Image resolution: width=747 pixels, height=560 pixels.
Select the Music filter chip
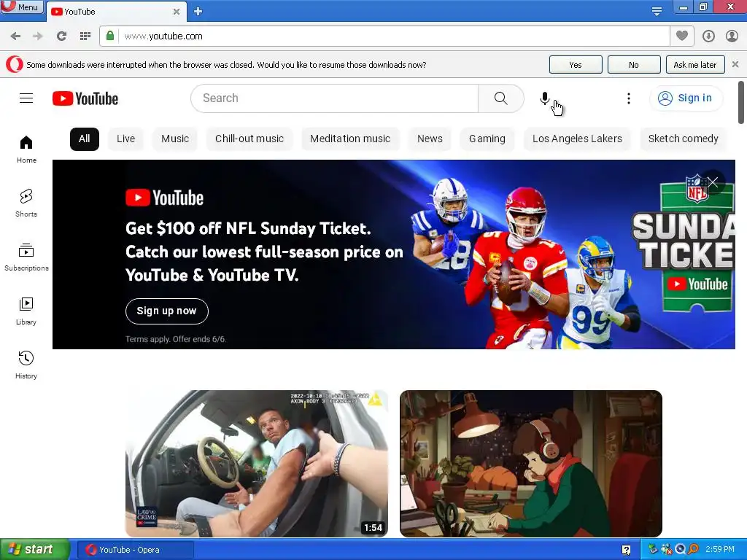(175, 139)
